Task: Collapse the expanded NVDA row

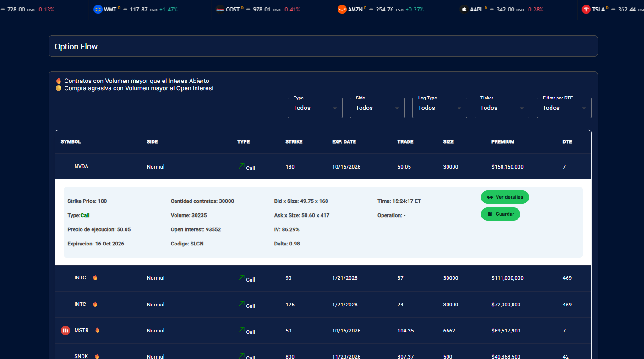Action: (x=323, y=167)
